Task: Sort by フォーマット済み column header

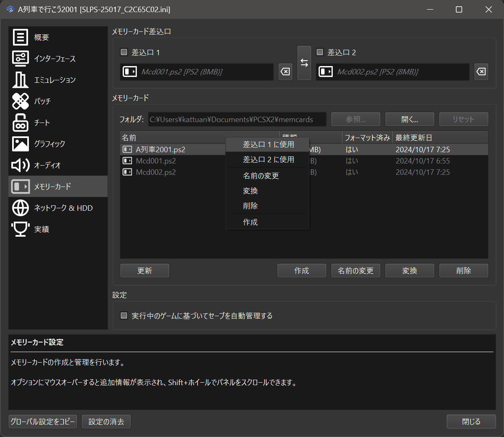Action: pyautogui.click(x=368, y=138)
